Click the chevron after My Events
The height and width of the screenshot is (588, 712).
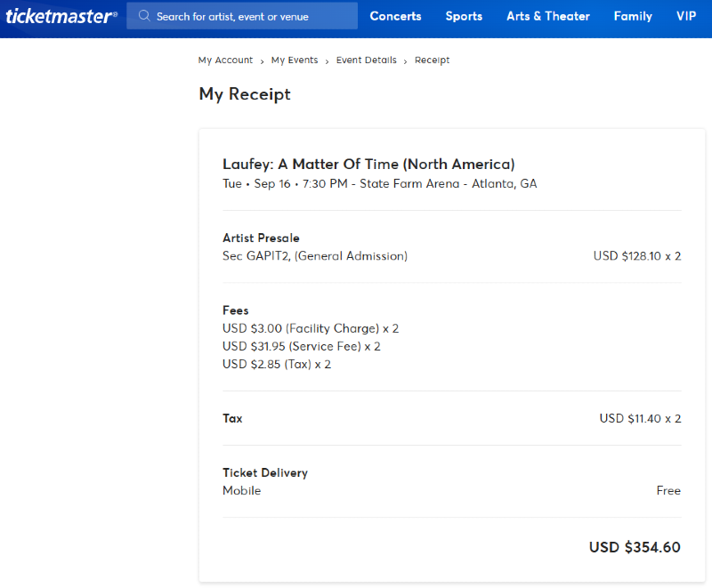pos(327,60)
